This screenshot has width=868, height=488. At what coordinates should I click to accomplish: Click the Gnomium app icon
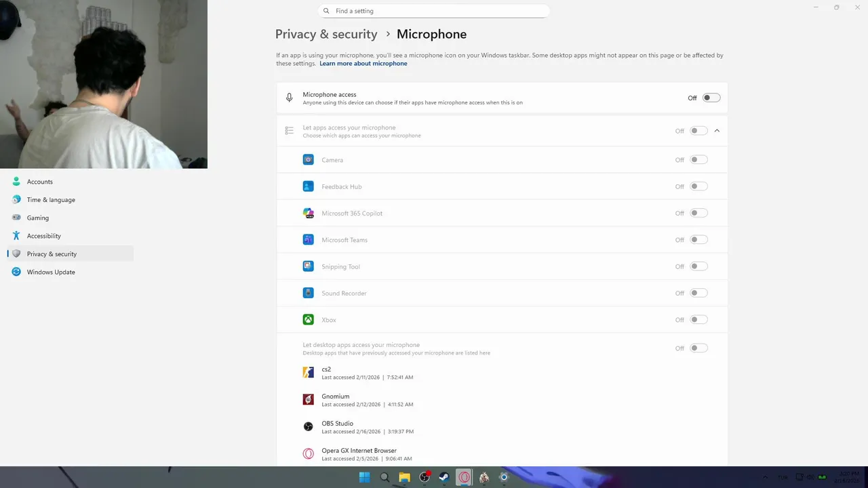[x=309, y=400]
